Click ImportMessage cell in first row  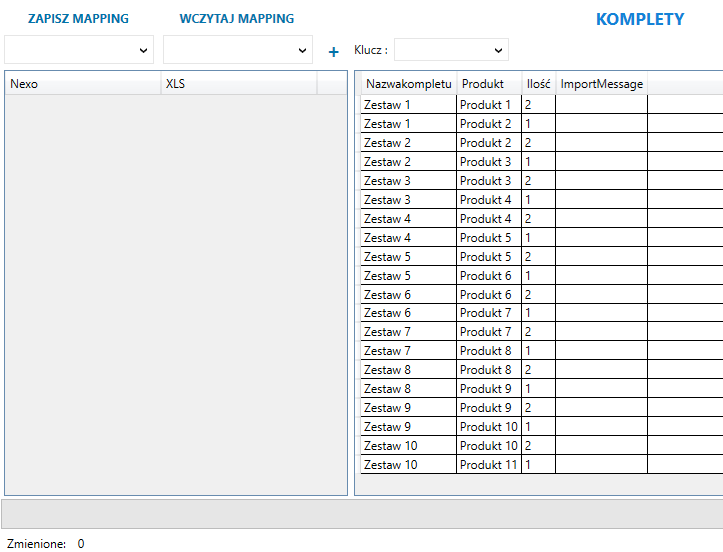click(601, 104)
